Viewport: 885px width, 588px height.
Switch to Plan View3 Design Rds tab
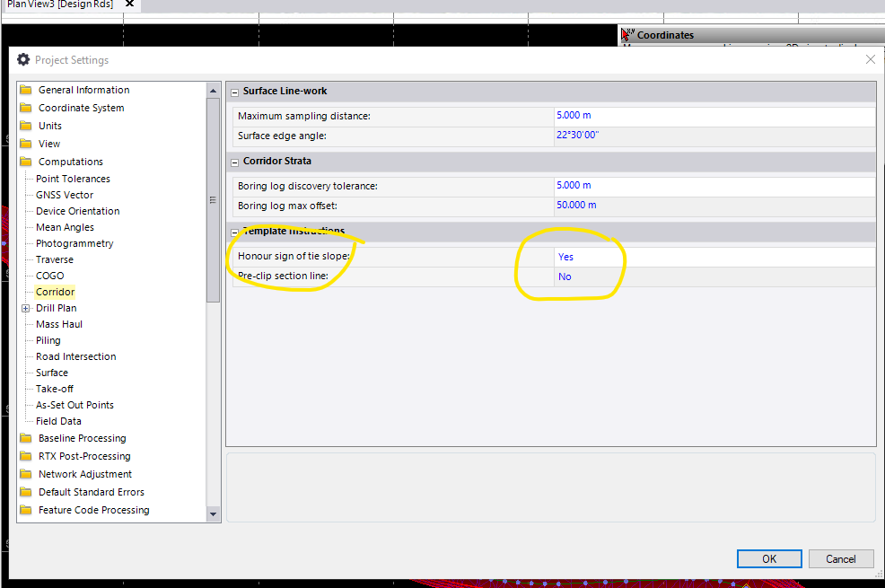[60, 4]
